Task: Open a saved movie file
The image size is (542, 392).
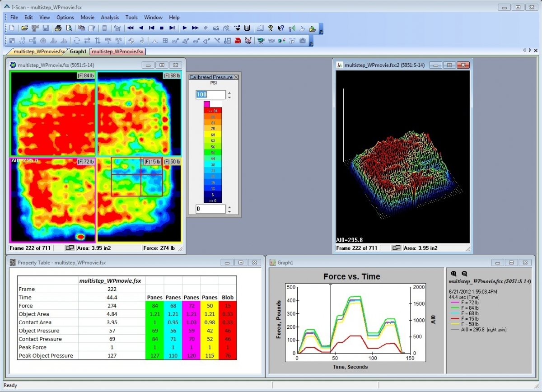Action: (24, 28)
